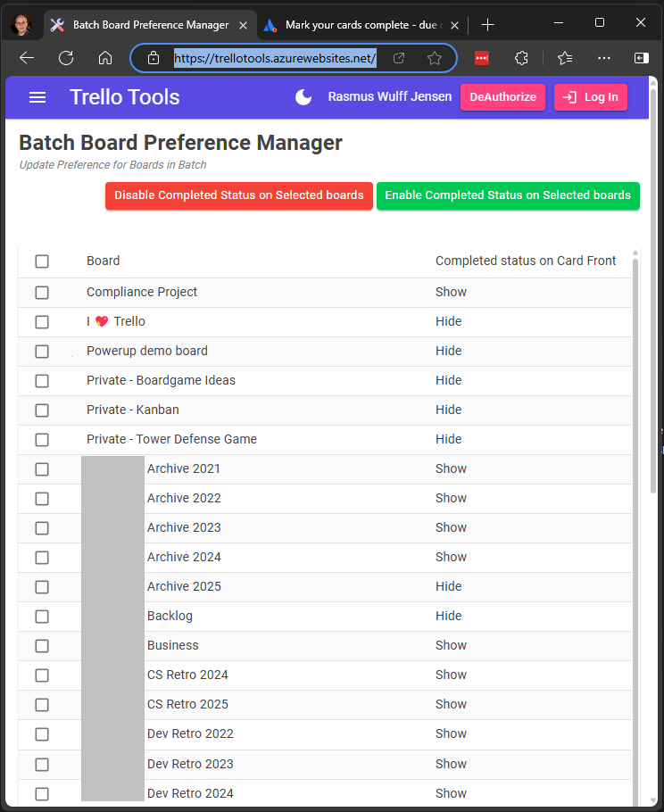Open a new browser tab
Screen dimensions: 664x812
point(487,24)
